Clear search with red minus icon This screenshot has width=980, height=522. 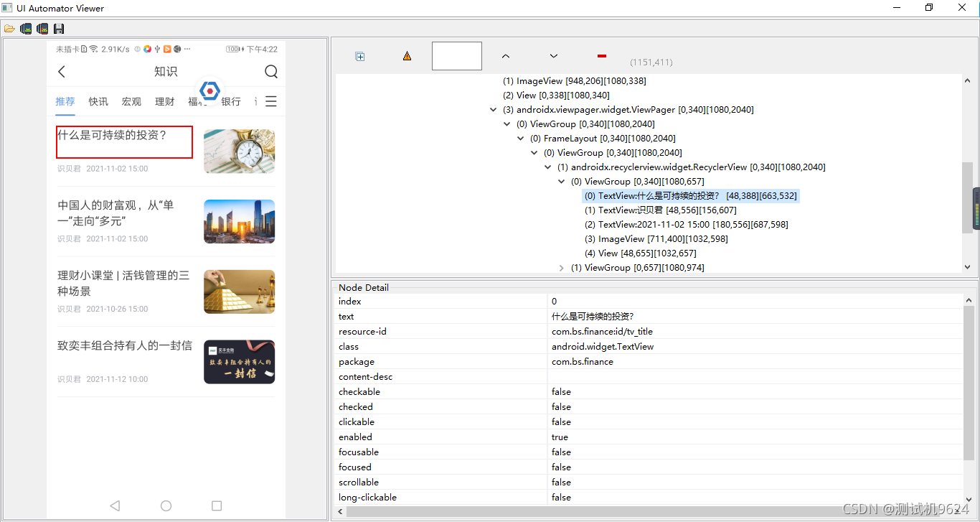[x=602, y=55]
